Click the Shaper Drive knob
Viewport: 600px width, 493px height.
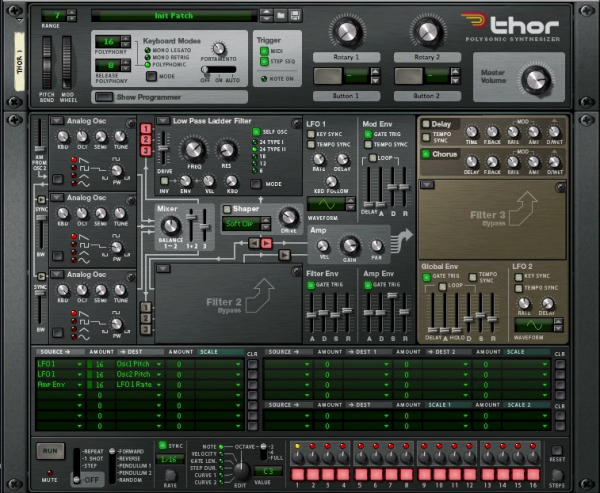(289, 217)
